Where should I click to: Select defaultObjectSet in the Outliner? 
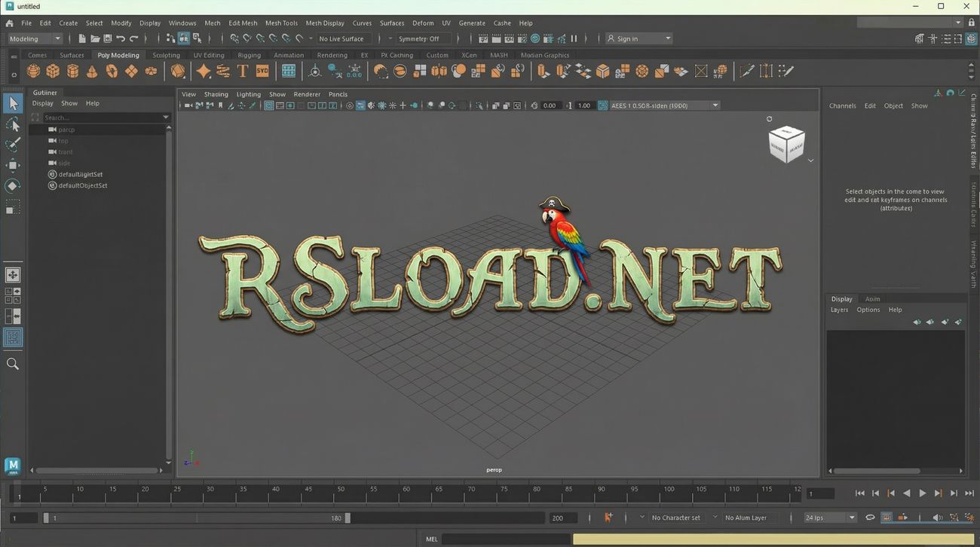coord(82,185)
